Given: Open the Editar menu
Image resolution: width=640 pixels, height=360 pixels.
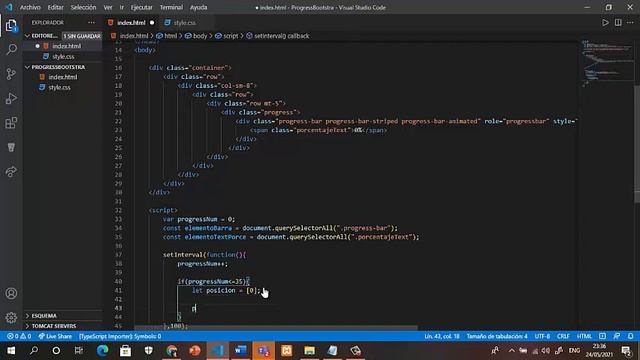Looking at the screenshot, I should [56, 7].
